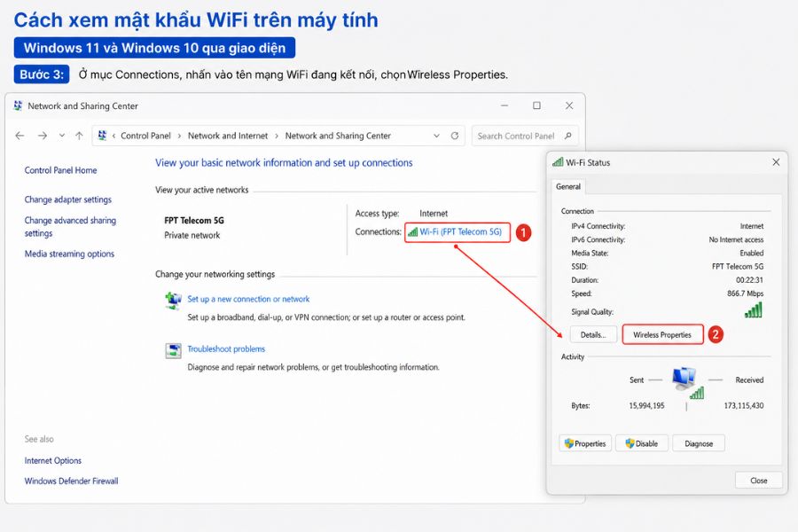Click the Up one level arrow
Viewport: 798px width, 532px height.
click(x=79, y=136)
